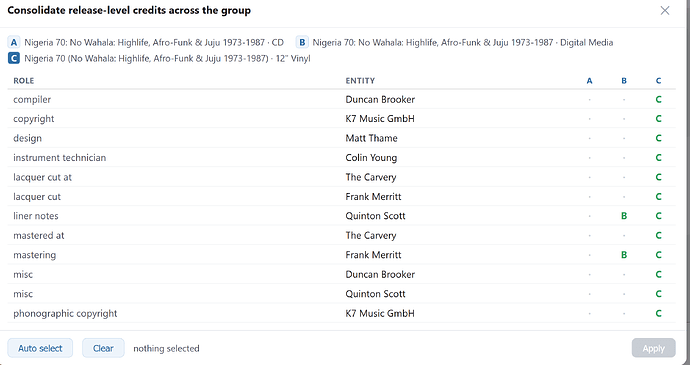Screen dimensions: 690x365
Task: Click the Auto select button
Action: tap(40, 348)
